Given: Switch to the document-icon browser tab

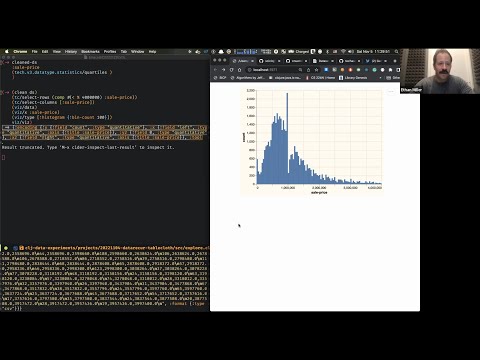Looking at the screenshot, I should (x=323, y=61).
